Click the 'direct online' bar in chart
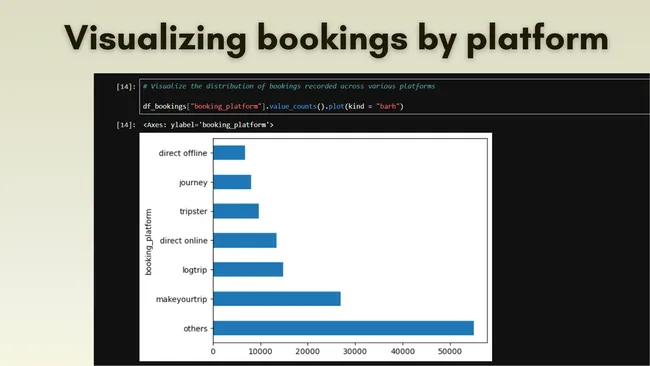This screenshot has width=650, height=366. click(245, 240)
